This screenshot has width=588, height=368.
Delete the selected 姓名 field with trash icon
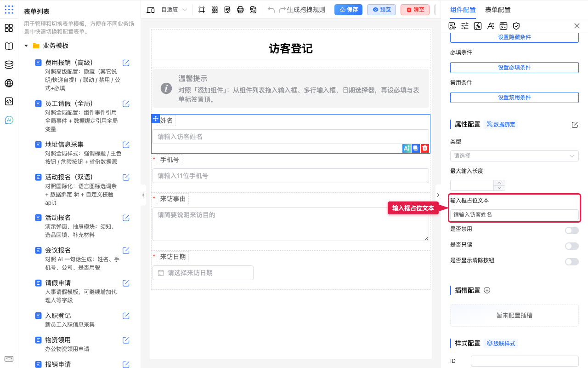[425, 148]
